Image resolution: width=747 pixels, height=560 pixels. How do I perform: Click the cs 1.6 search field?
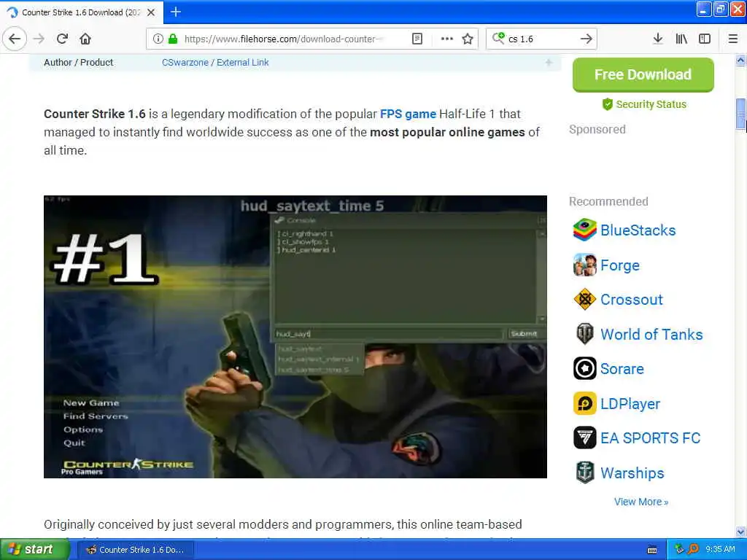[542, 39]
